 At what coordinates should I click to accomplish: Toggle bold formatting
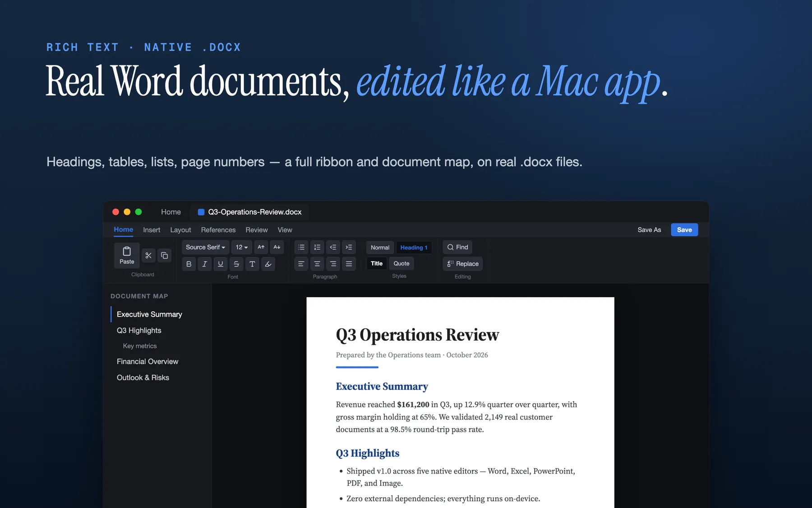pyautogui.click(x=189, y=264)
